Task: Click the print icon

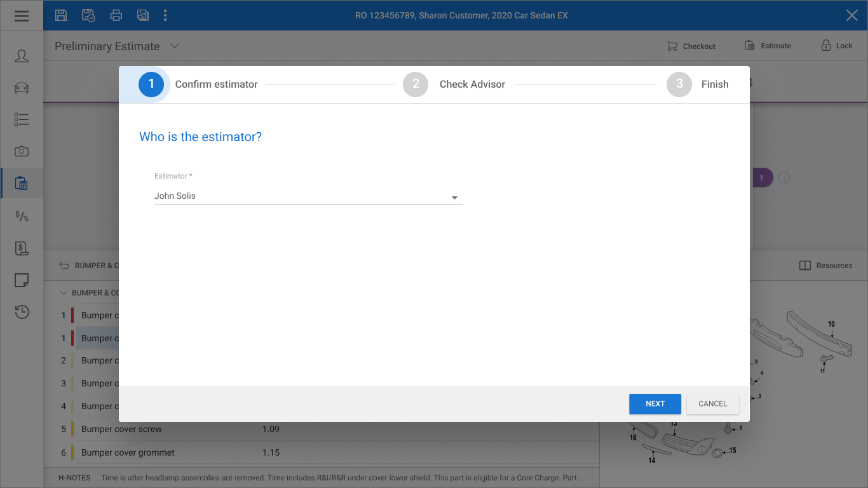Action: [x=116, y=15]
